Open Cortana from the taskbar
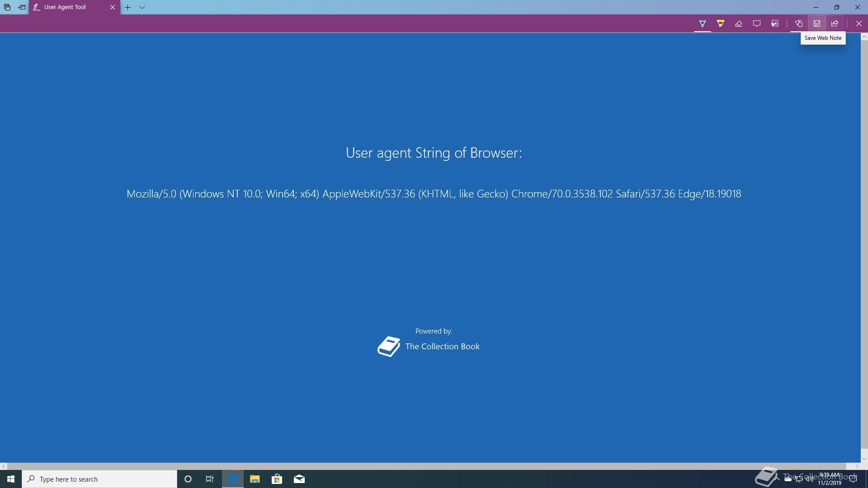This screenshot has width=868, height=488. click(x=188, y=479)
